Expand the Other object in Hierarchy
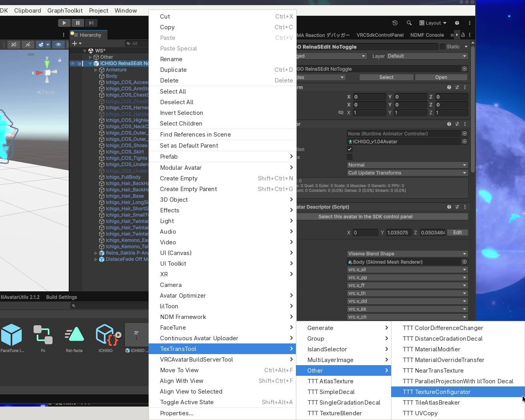Screen dimensions: 525x420 pyautogui.click(x=90, y=57)
